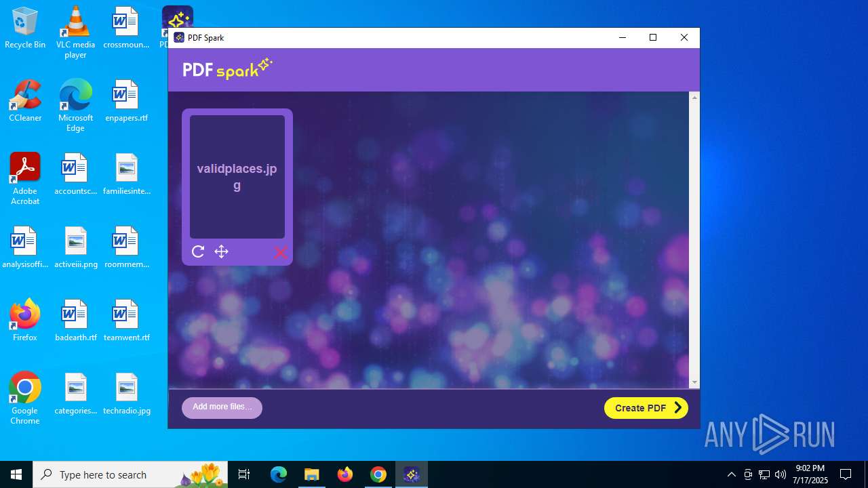Select the validplaces.jpg thumbnail

237,177
